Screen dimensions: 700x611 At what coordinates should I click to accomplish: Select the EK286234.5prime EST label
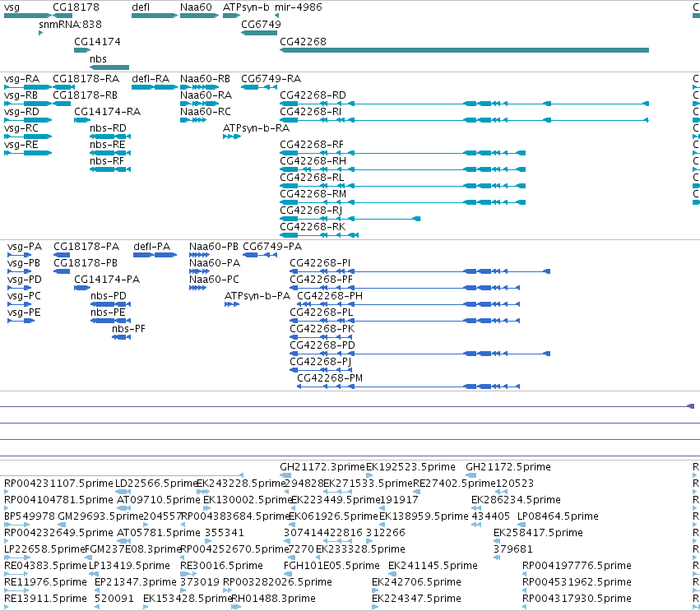pyautogui.click(x=516, y=500)
